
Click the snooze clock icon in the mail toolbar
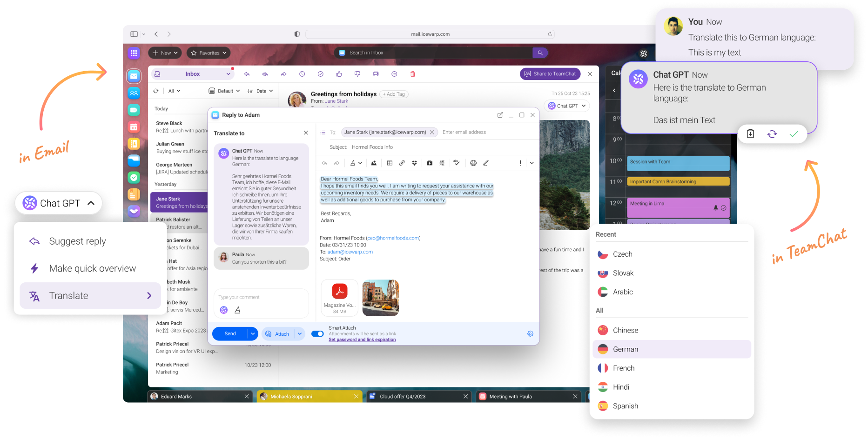[302, 74]
